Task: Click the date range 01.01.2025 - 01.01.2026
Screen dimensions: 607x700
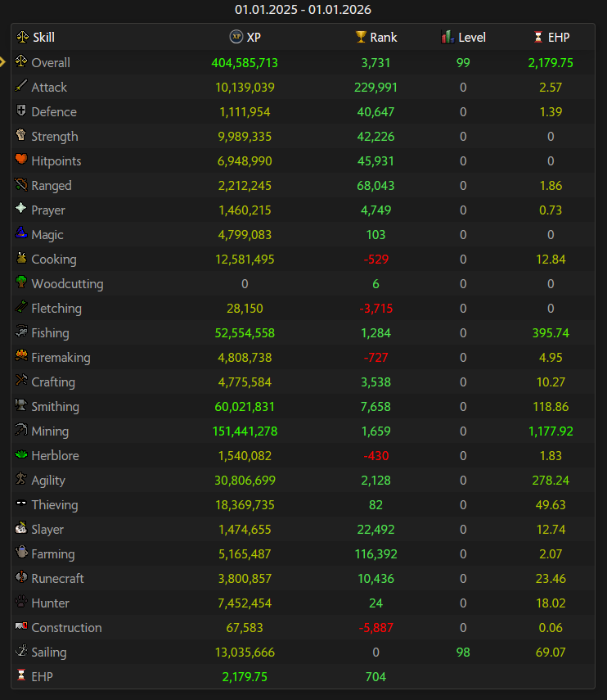Action: tap(303, 9)
